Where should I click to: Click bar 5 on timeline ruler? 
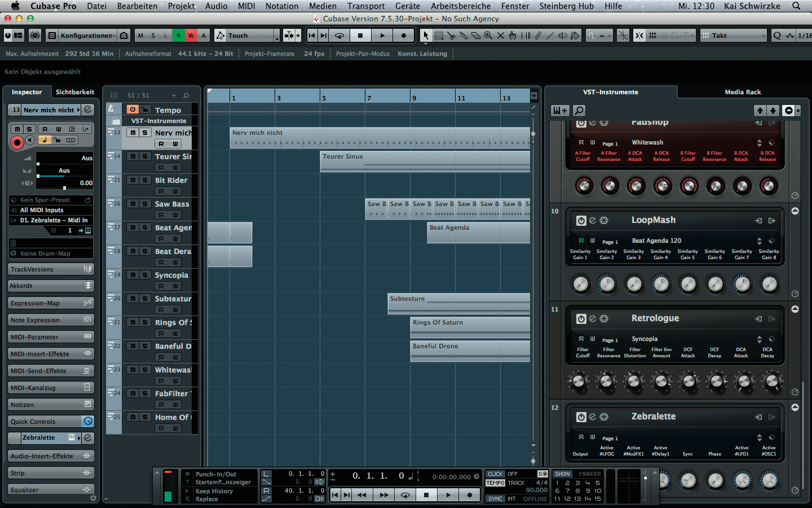click(324, 98)
